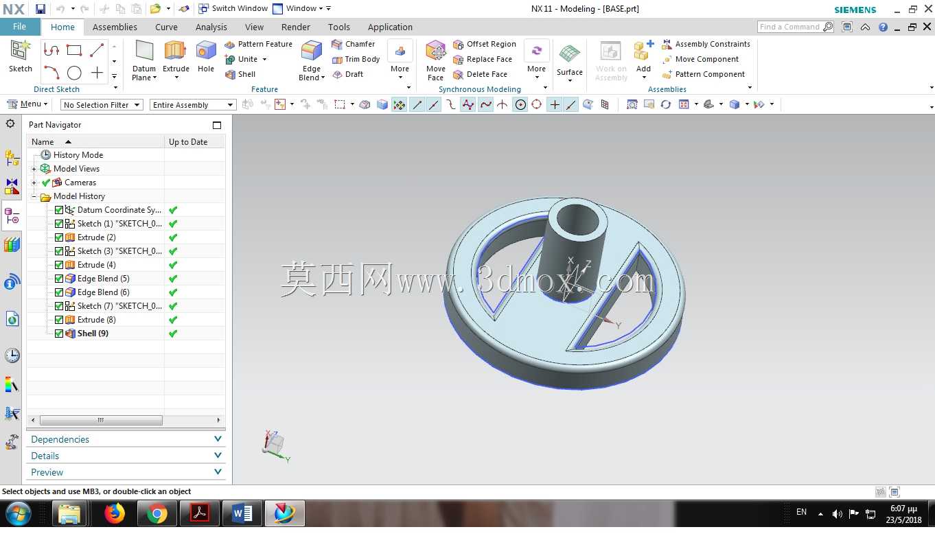Click Switch Window in title bar

(233, 9)
